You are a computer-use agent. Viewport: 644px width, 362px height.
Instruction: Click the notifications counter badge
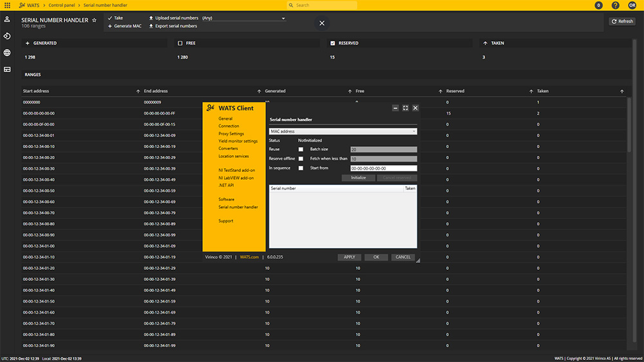point(599,5)
